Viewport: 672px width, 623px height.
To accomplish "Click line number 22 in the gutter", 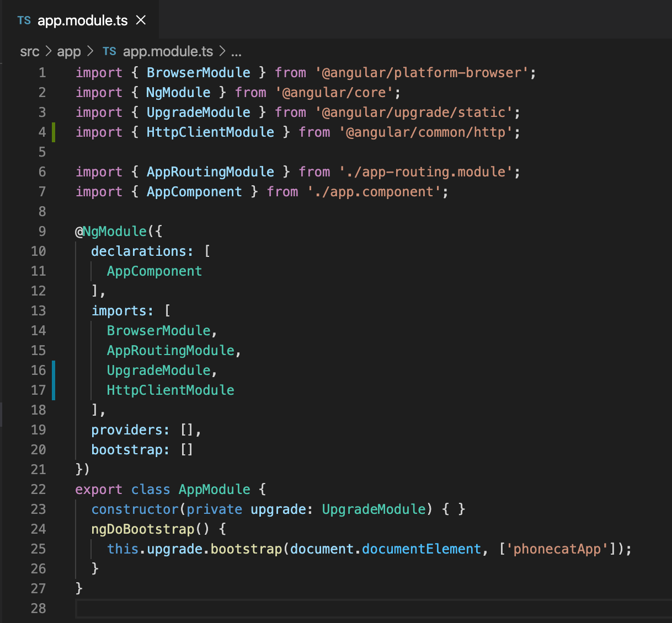I will coord(39,490).
